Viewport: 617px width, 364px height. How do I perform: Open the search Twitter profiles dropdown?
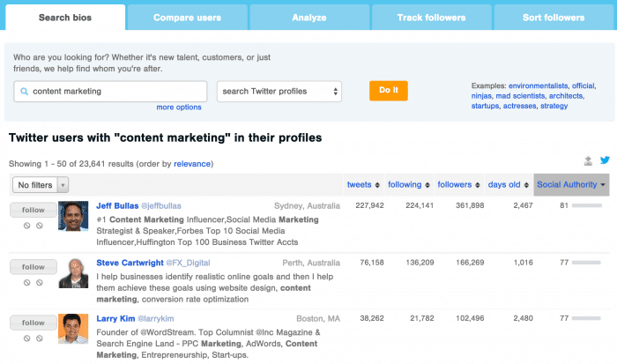coord(279,92)
